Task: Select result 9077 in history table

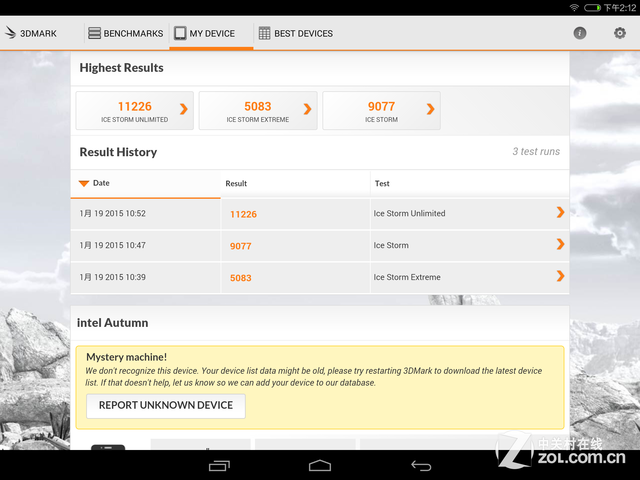Action: (240, 246)
